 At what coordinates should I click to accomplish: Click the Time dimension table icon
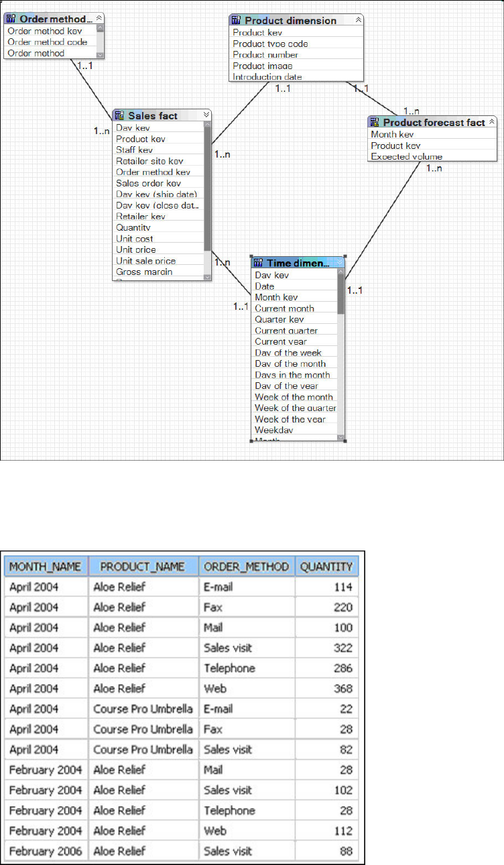click(259, 263)
